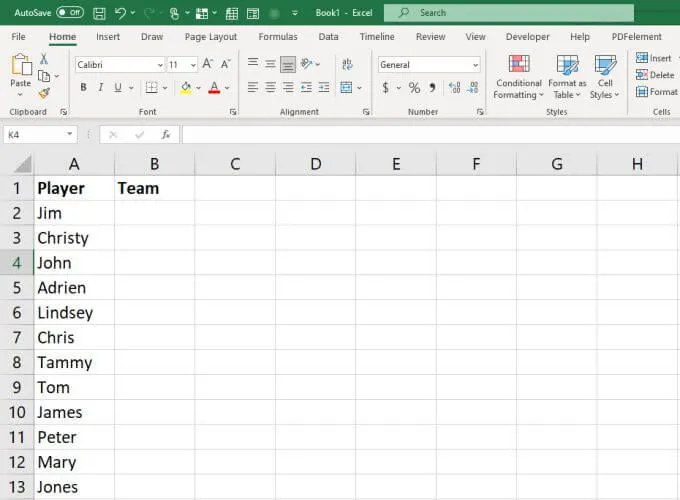Click the Cut scissors icon
Image resolution: width=680 pixels, height=500 pixels.
[x=44, y=60]
